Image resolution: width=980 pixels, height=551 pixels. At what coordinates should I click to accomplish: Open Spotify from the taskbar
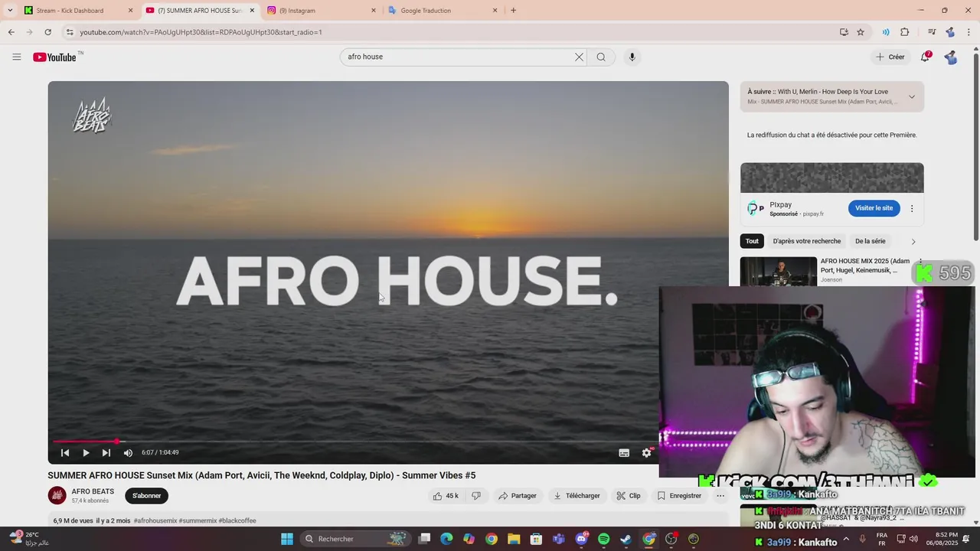pyautogui.click(x=603, y=539)
